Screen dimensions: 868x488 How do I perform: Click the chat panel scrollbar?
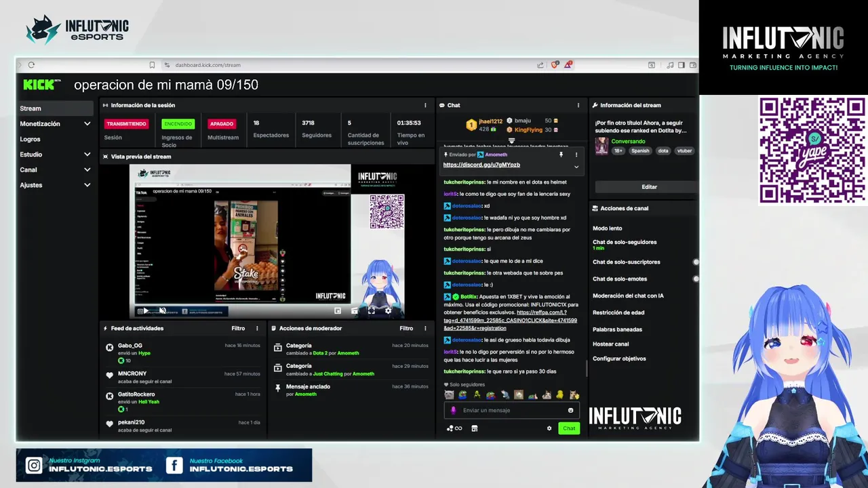click(x=587, y=369)
